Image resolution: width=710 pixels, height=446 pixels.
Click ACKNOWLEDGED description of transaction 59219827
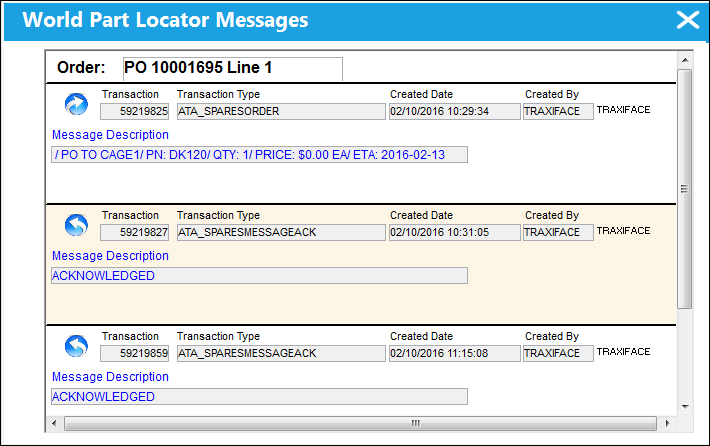259,276
